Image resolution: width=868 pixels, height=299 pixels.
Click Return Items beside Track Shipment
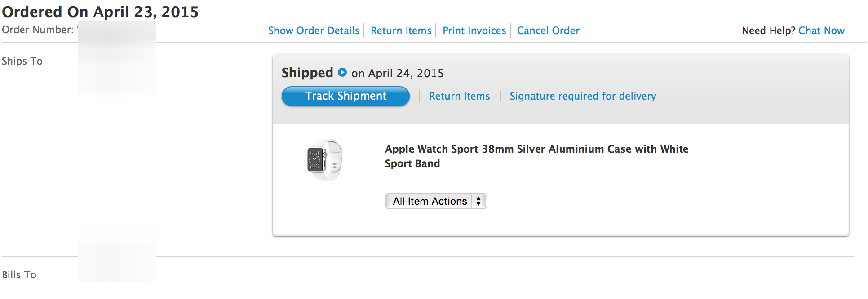click(x=459, y=96)
